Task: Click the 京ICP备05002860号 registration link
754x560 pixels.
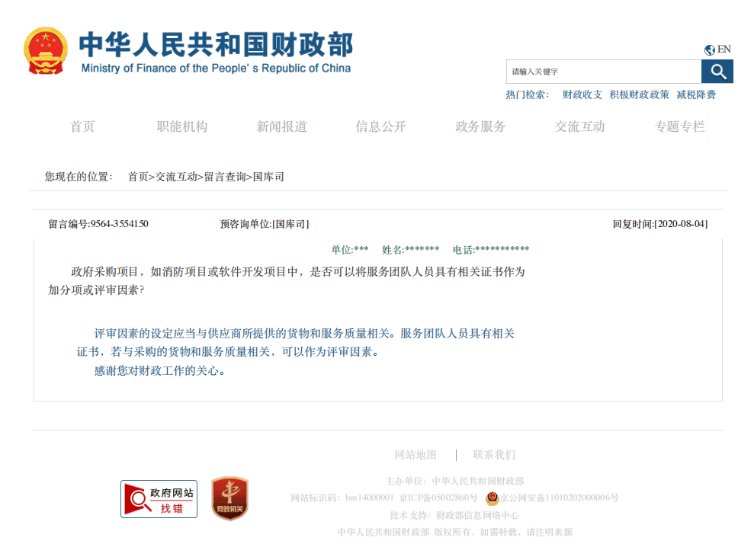Action: (440, 498)
